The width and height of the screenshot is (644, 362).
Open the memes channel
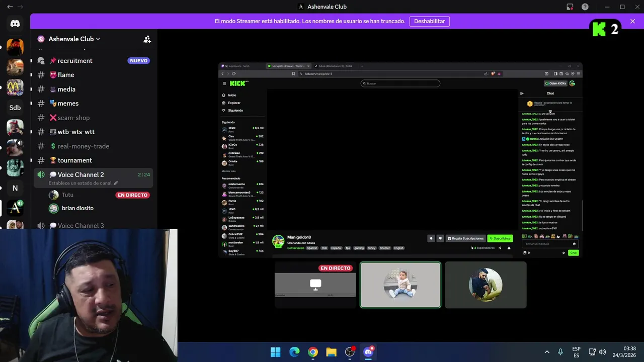[94, 103]
